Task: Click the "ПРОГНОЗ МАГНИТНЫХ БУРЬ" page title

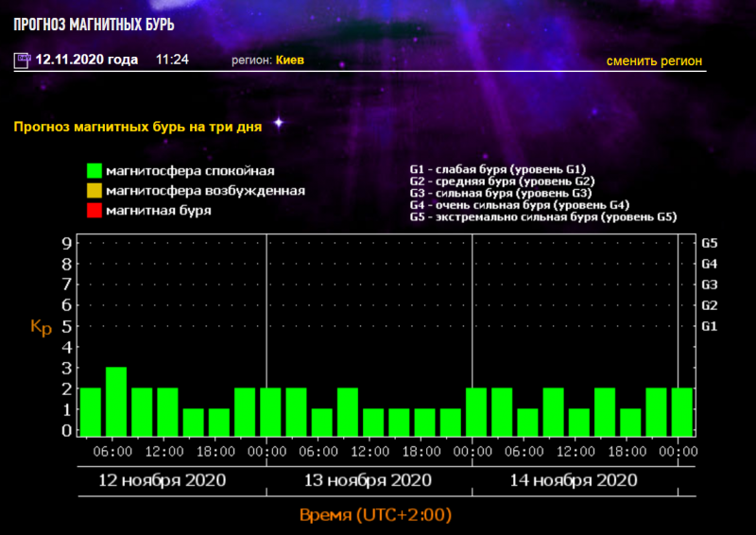Action: (x=94, y=25)
